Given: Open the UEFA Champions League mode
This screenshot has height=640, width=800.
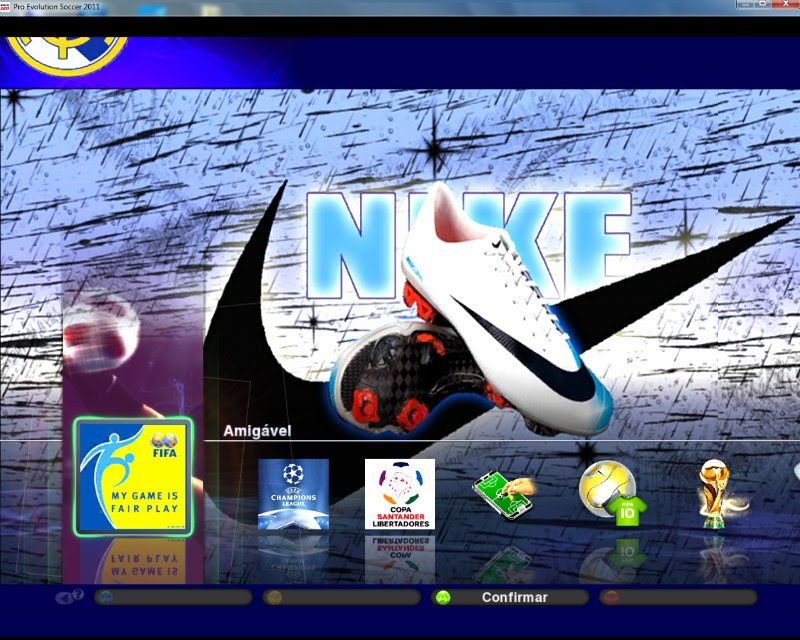Looking at the screenshot, I should click(x=293, y=493).
